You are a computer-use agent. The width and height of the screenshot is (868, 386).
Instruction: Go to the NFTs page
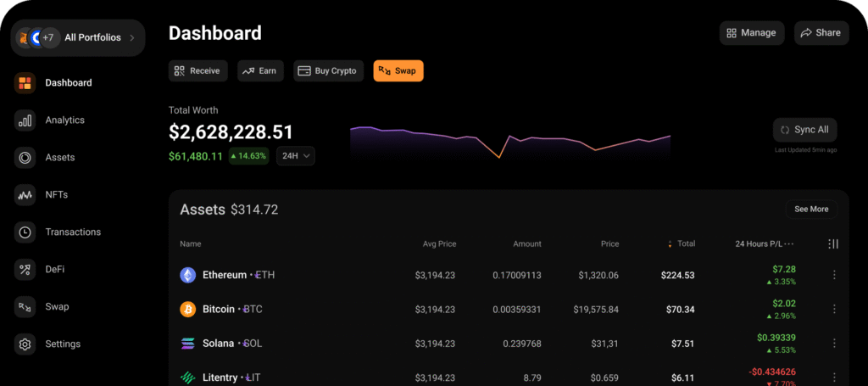click(x=41, y=195)
